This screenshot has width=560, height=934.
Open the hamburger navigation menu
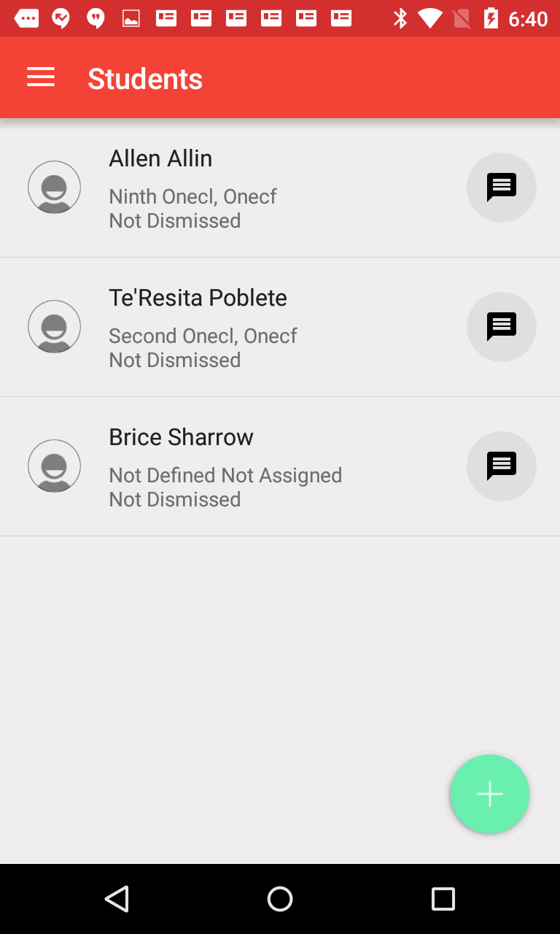pos(41,77)
